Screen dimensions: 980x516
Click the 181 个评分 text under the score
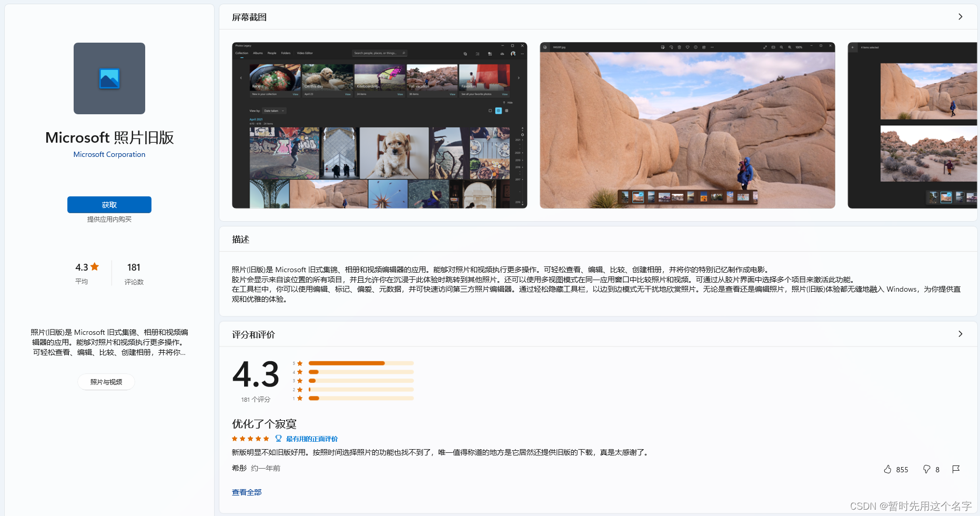pyautogui.click(x=256, y=400)
